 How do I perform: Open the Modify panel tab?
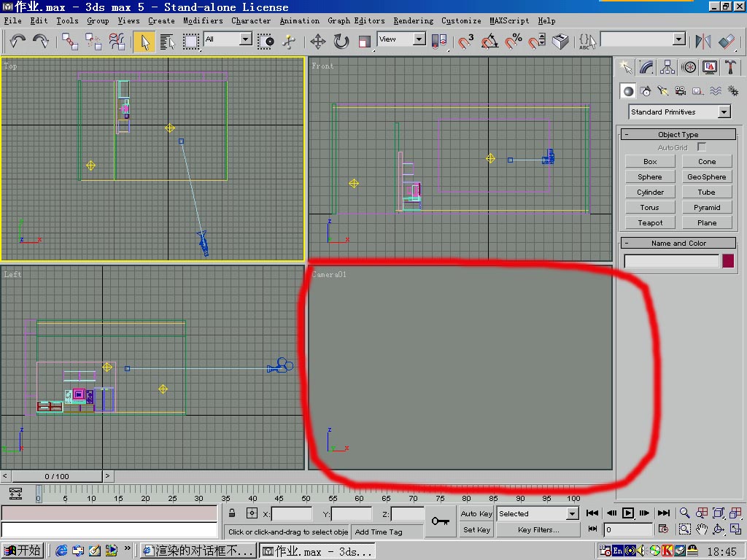(646, 67)
